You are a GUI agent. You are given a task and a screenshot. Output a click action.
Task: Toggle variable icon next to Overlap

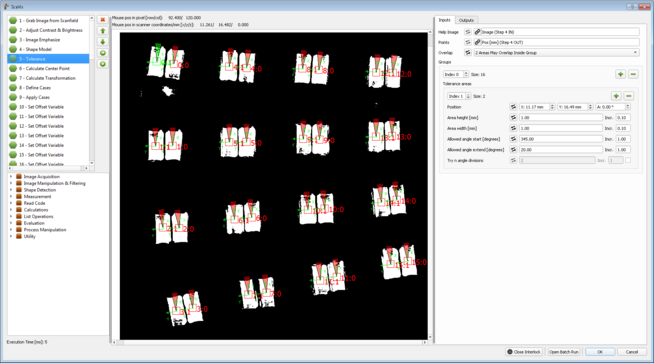[468, 53]
